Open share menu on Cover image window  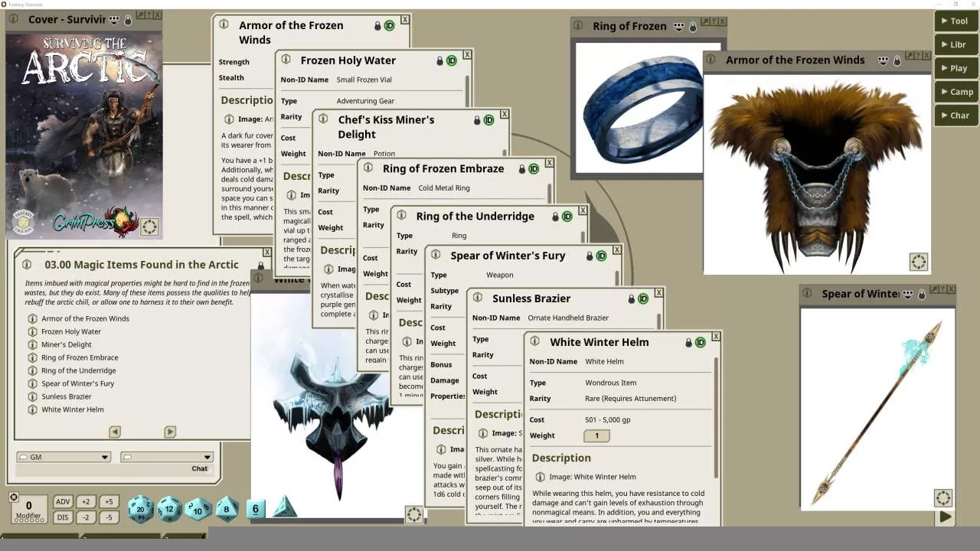tap(114, 19)
